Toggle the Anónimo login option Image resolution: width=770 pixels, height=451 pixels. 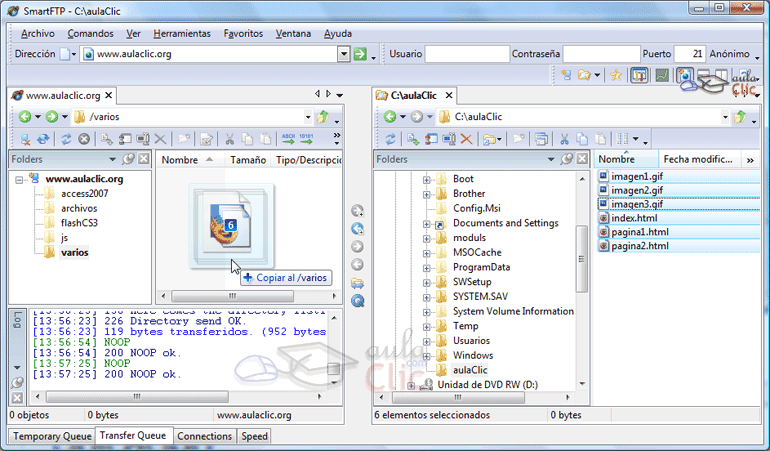[729, 54]
